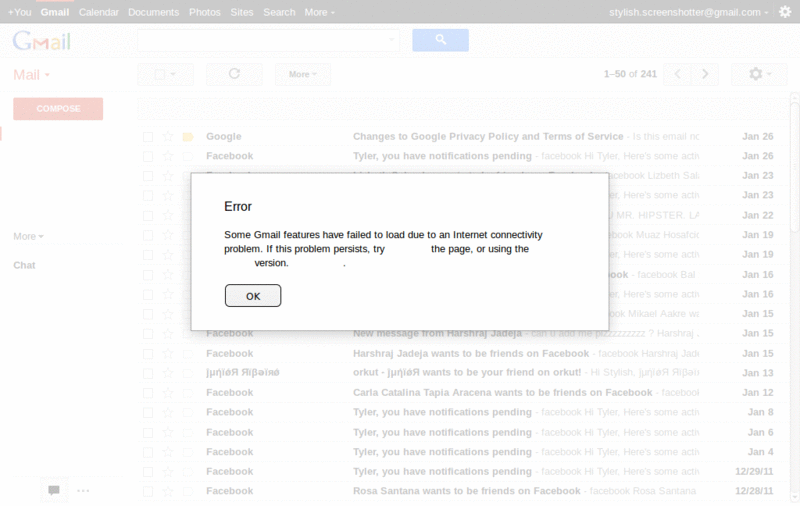The height and width of the screenshot is (506, 800).
Task: Open account menu for stylish.screenshotter@gmail.com
Action: click(x=688, y=12)
